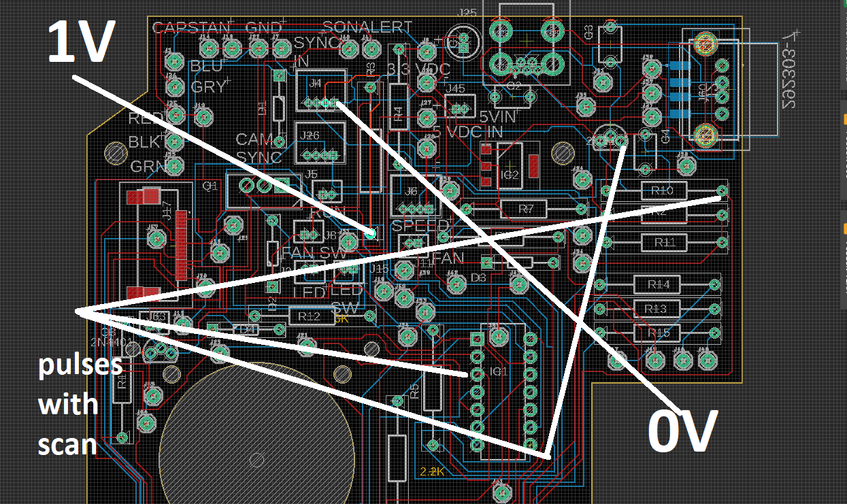
Task: Select resistor R10 footprint
Action: coord(663,190)
